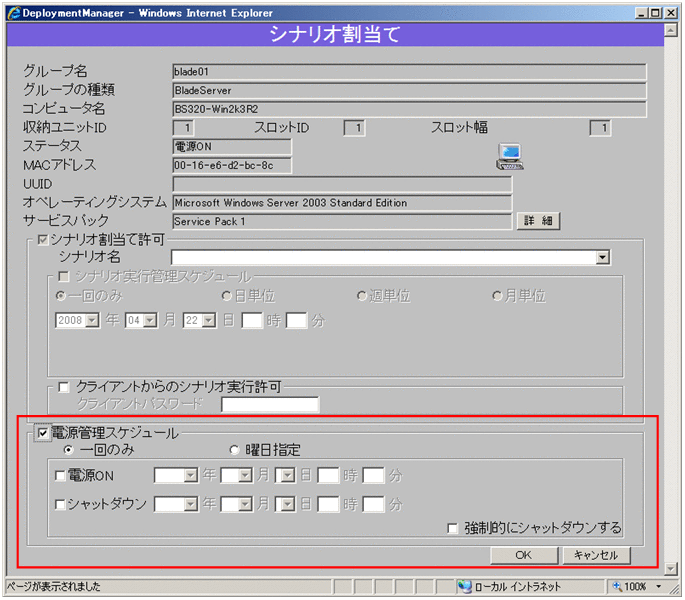The height and width of the screenshot is (600, 685).
Task: Click scenario schedule minute field
Action: pyautogui.click(x=297, y=321)
